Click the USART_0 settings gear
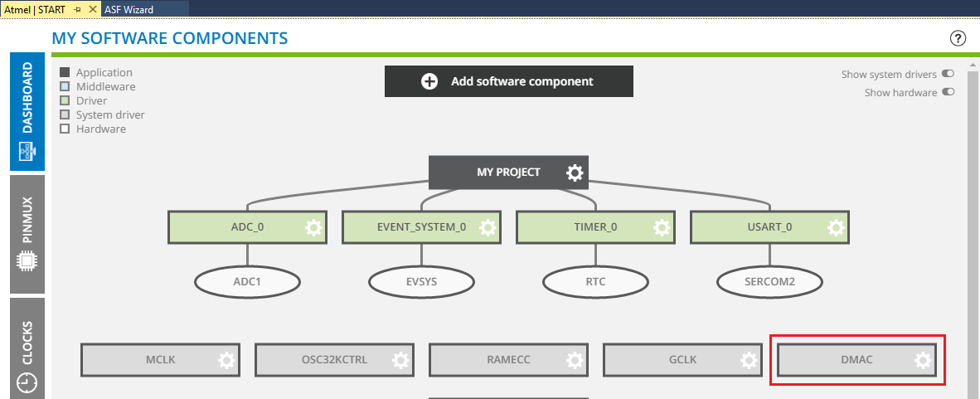The height and width of the screenshot is (399, 980). 836,227
